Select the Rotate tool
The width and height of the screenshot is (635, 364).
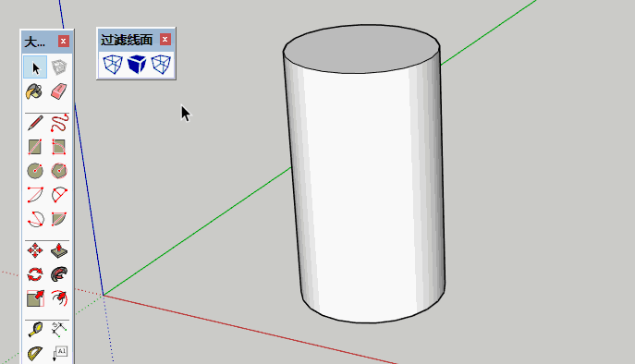click(35, 274)
